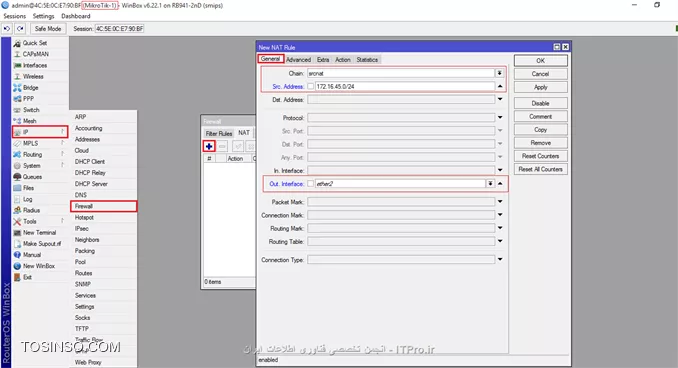The width and height of the screenshot is (678, 368).
Task: Expand the Protocol field arrow
Action: [x=500, y=117]
